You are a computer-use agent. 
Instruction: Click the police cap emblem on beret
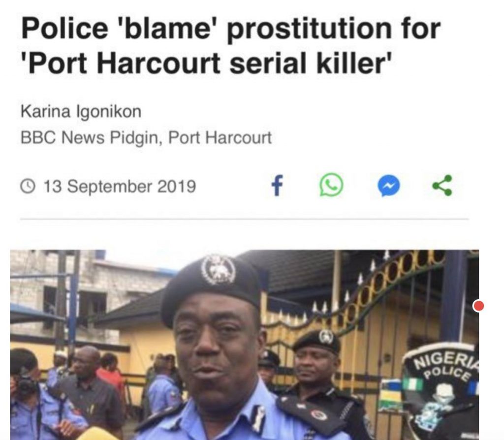tap(219, 270)
